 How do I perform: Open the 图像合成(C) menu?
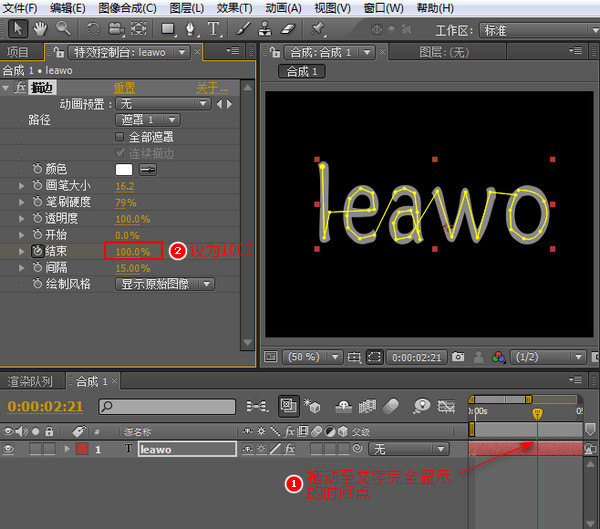[127, 8]
